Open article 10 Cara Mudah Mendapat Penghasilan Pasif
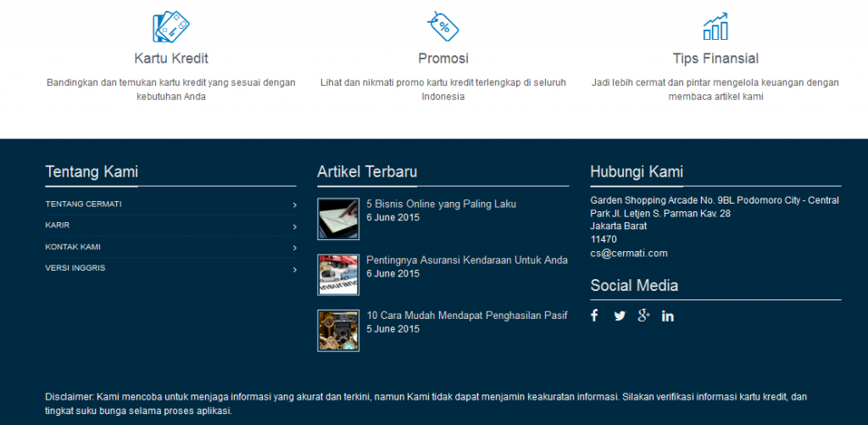 [467, 316]
